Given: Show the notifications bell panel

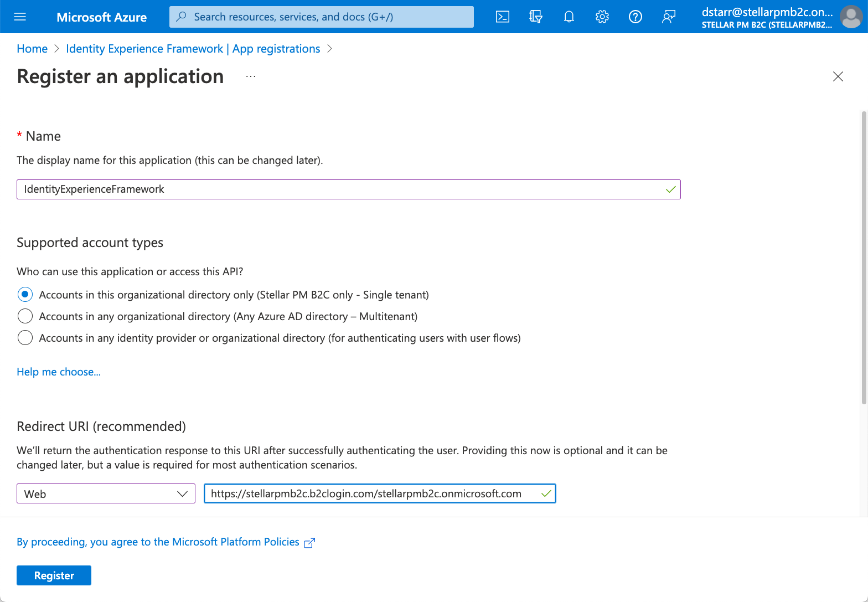Looking at the screenshot, I should pyautogui.click(x=569, y=17).
